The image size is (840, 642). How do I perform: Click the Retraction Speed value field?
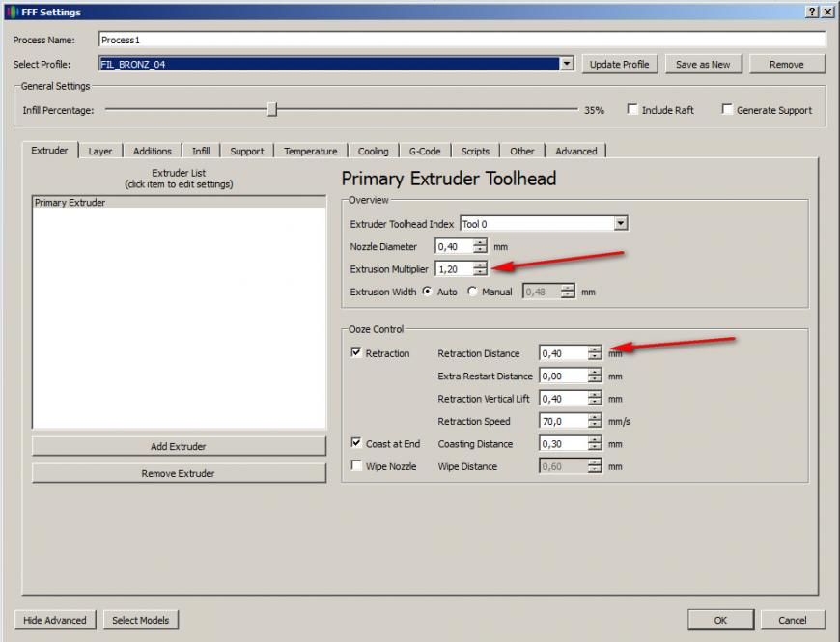coord(564,421)
